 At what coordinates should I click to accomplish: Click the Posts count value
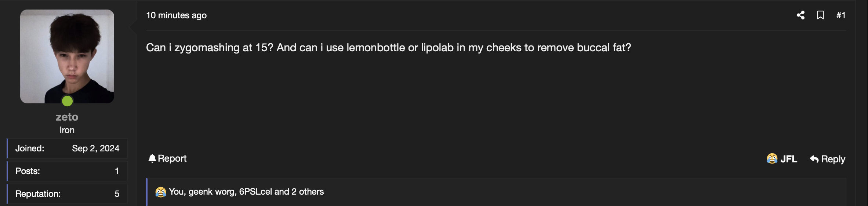[x=117, y=171]
